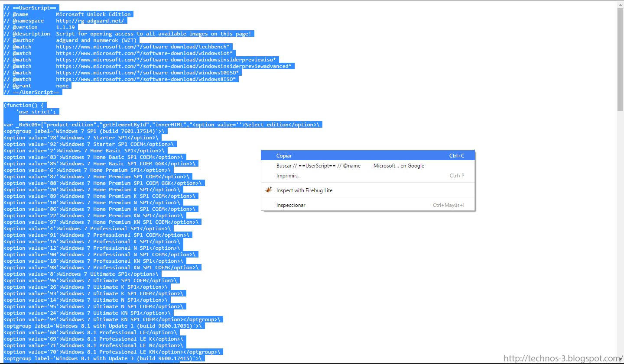Click the option line value='89' Home Premium K COEM
The height and width of the screenshot is (364, 624).
click(100, 196)
